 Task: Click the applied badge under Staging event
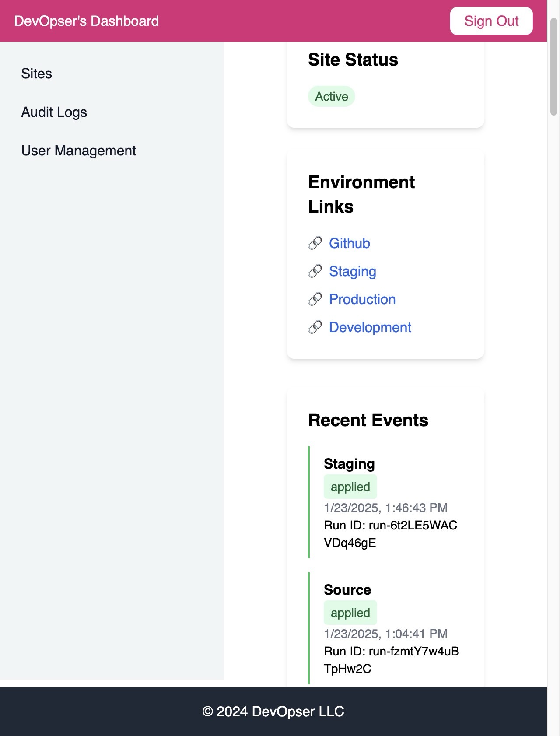(350, 487)
